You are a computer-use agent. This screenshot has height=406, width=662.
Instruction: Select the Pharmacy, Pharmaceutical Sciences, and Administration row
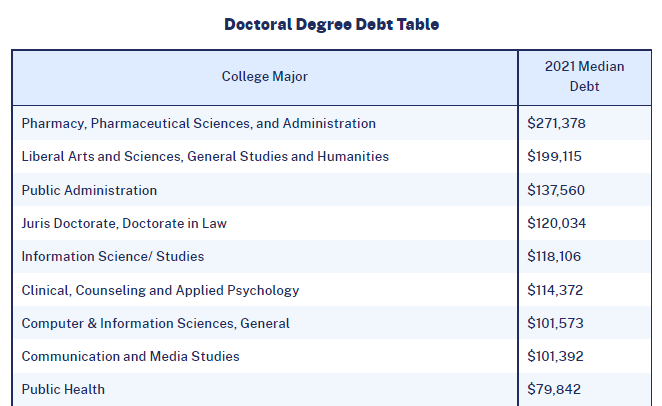point(199,124)
